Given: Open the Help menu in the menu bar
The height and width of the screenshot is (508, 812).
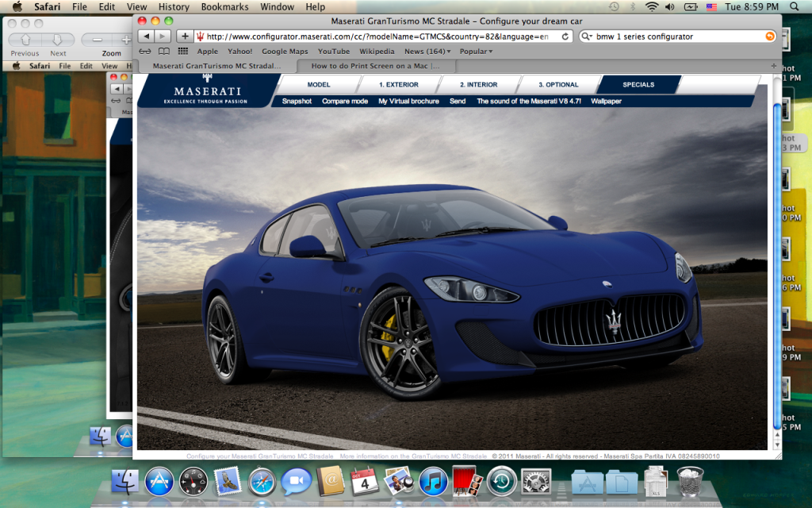Looking at the screenshot, I should tap(316, 6).
